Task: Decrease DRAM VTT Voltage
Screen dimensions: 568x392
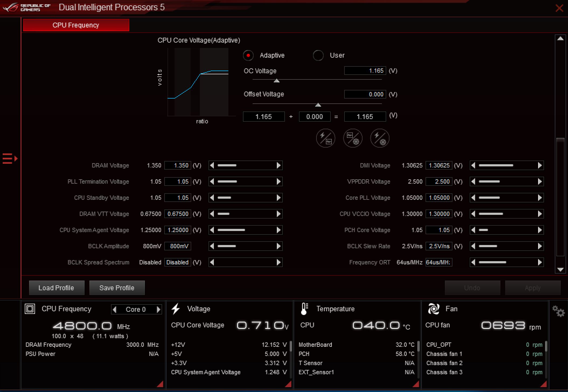Action: point(212,214)
